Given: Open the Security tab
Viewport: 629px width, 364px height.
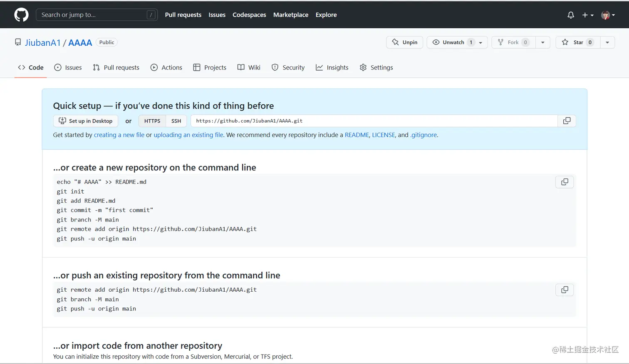Looking at the screenshot, I should 288,67.
